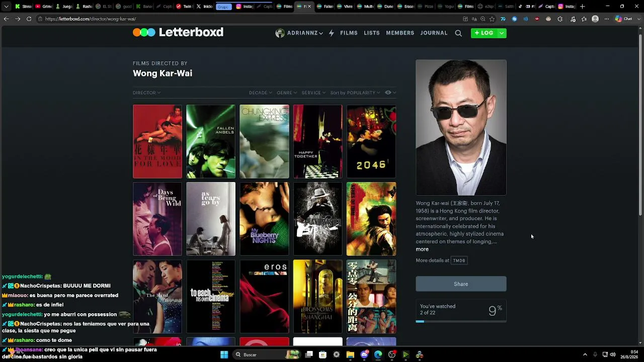Open Task View from the taskbar
644x362 pixels.
[309, 354]
